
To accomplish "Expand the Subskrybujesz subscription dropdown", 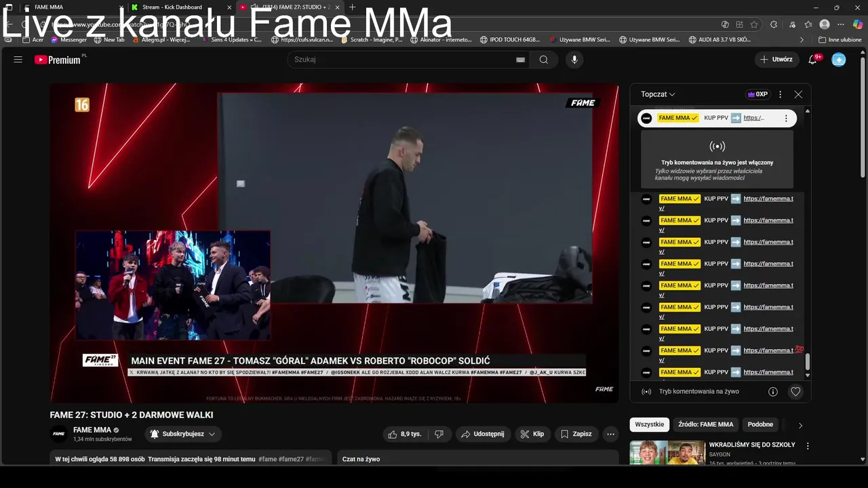I will (183, 434).
